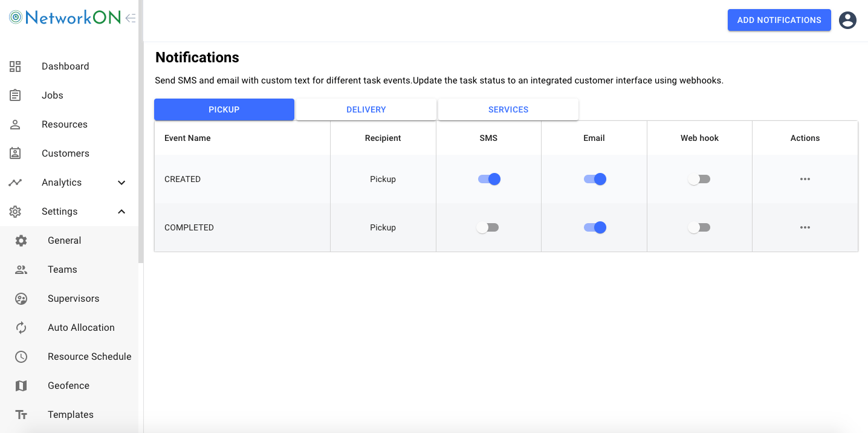Click the Recipient column header

pos(383,138)
